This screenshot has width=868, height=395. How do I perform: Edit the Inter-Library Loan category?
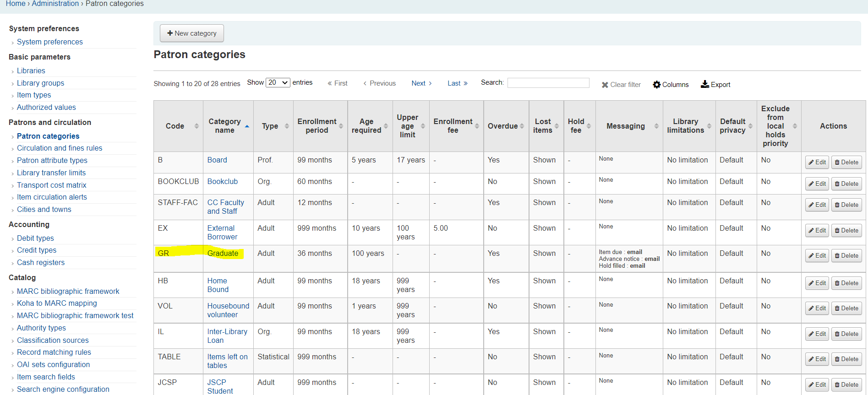(817, 334)
